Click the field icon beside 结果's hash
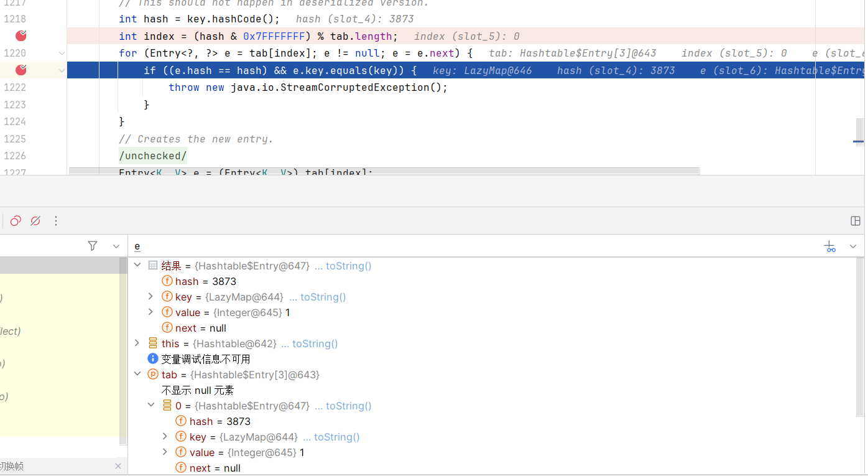The height and width of the screenshot is (476, 868). 167,281
